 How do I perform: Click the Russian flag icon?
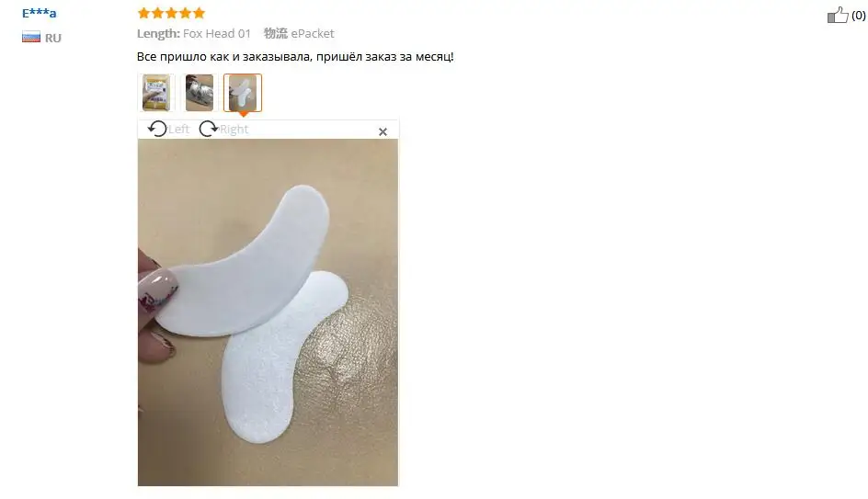coord(31,37)
